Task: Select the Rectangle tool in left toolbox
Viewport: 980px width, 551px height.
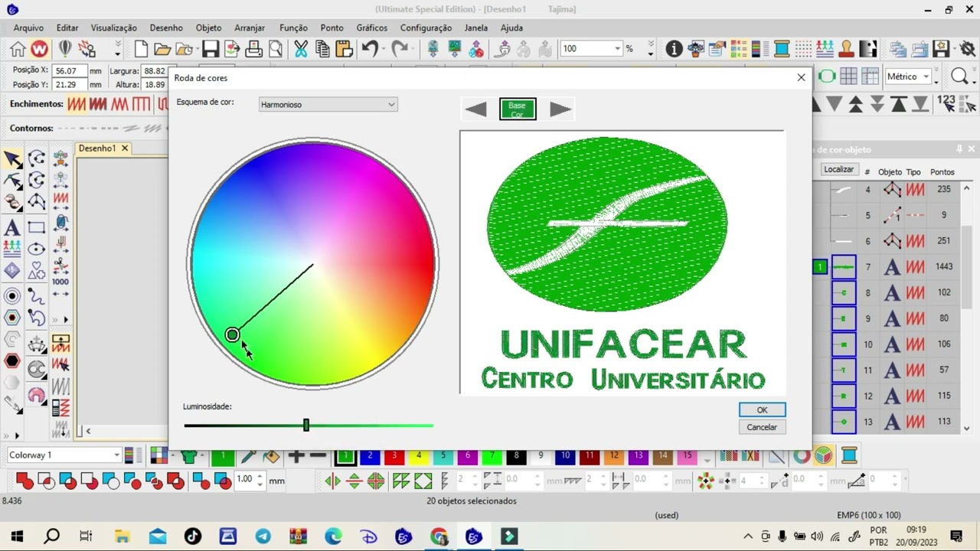Action: 36,227
